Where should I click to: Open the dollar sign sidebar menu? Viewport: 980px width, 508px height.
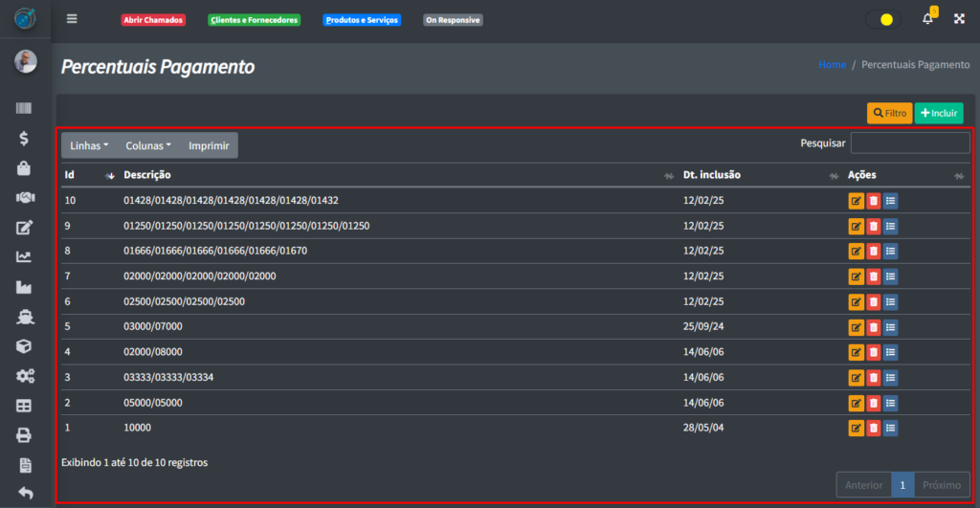click(x=25, y=139)
